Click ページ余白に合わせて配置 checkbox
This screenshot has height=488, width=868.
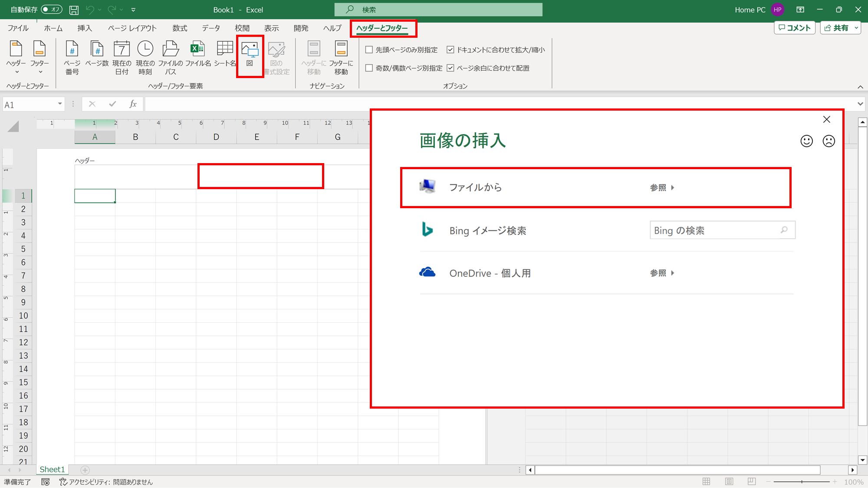(450, 68)
